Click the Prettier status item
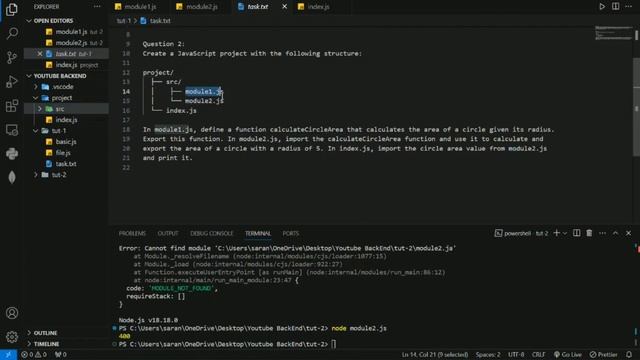 (x=603, y=355)
